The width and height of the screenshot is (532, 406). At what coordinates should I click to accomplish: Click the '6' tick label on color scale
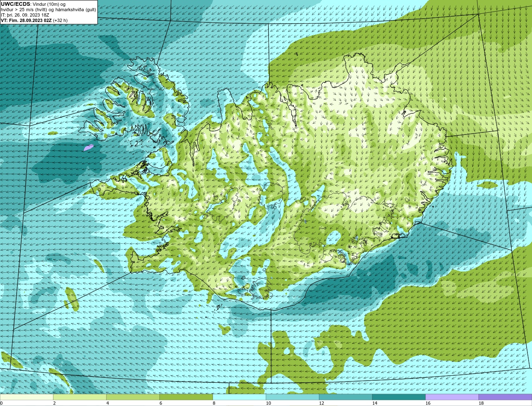[x=161, y=403]
